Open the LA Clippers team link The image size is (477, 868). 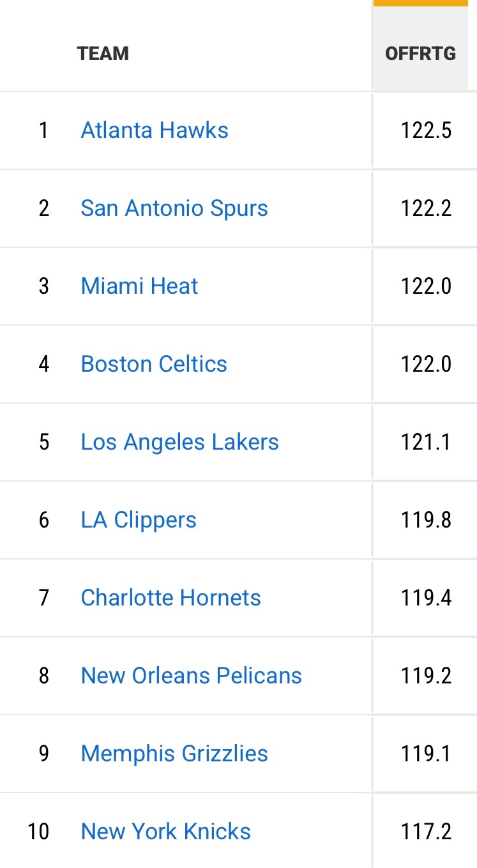click(139, 520)
